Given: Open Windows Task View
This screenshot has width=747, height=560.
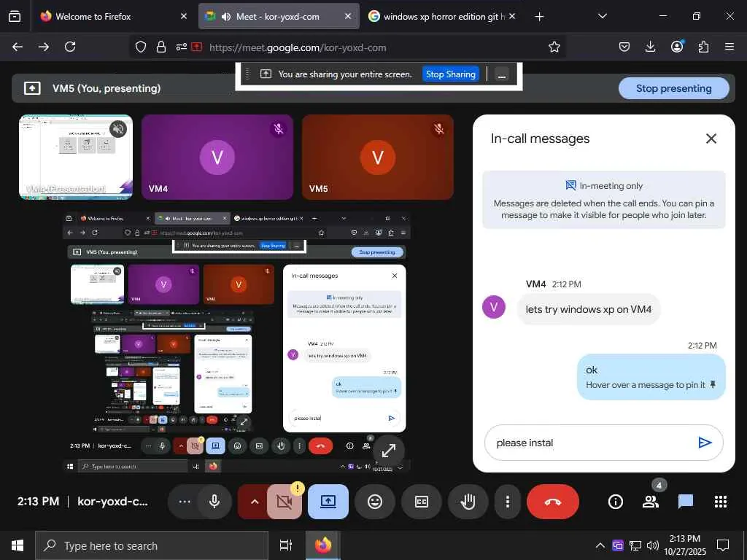Looking at the screenshot, I should pyautogui.click(x=286, y=545).
